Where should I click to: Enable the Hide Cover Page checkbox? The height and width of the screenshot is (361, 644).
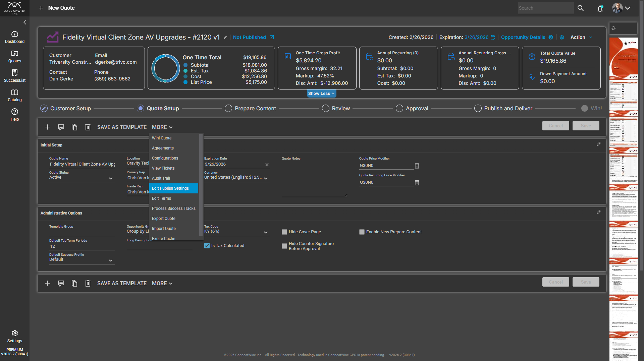tap(284, 232)
